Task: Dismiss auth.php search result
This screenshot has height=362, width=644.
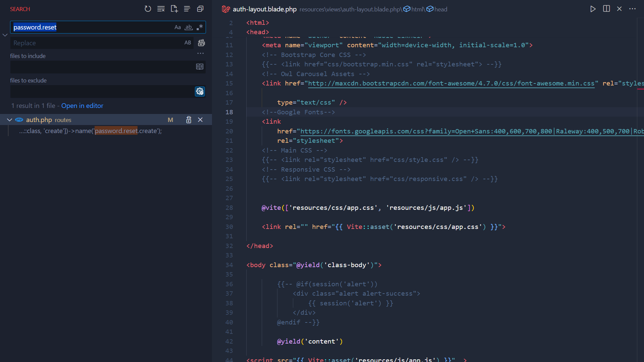Action: [x=200, y=120]
